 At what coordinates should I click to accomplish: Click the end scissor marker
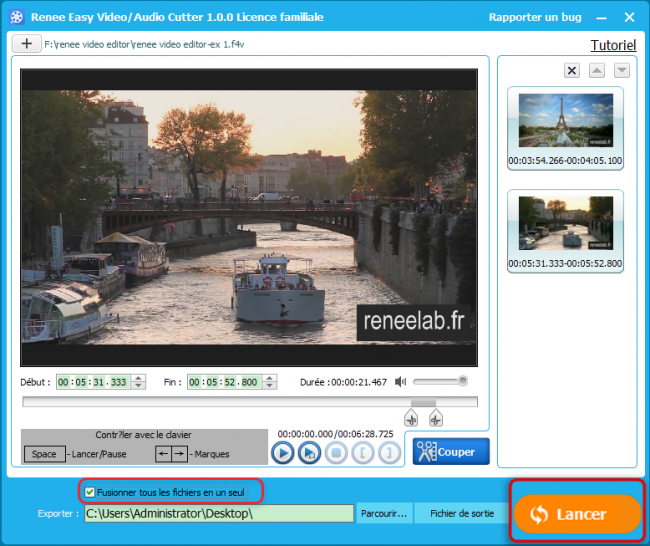pos(436,418)
